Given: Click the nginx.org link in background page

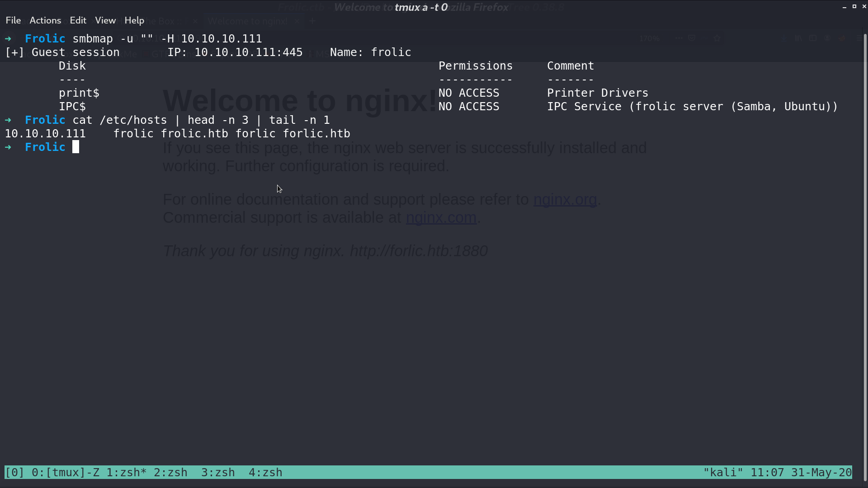Looking at the screenshot, I should click(565, 199).
